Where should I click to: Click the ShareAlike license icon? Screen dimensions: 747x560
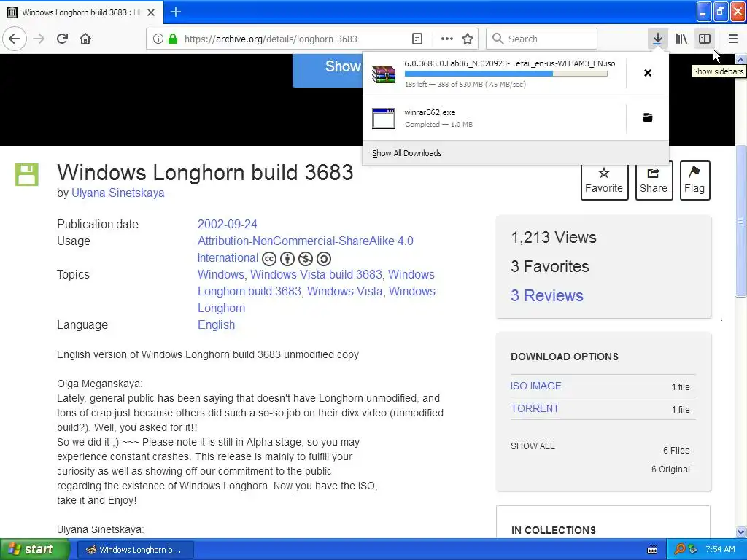click(323, 259)
